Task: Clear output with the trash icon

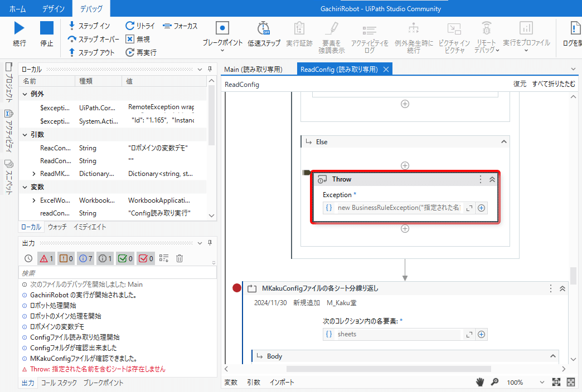Action: click(180, 258)
